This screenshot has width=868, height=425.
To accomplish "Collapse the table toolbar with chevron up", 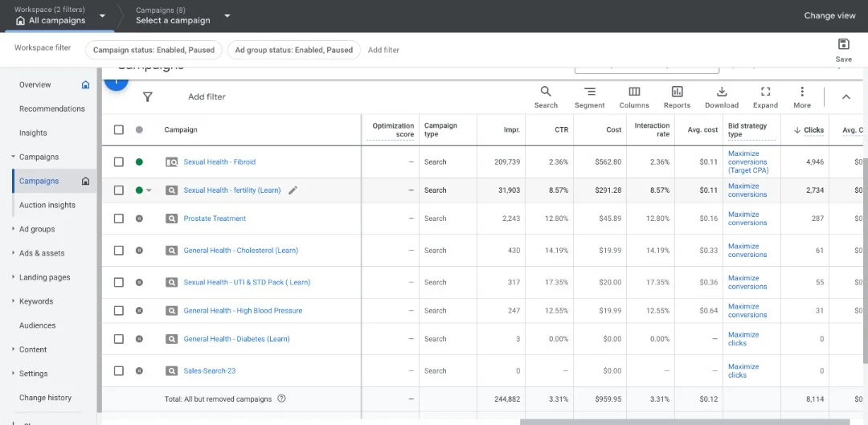I will click(845, 97).
